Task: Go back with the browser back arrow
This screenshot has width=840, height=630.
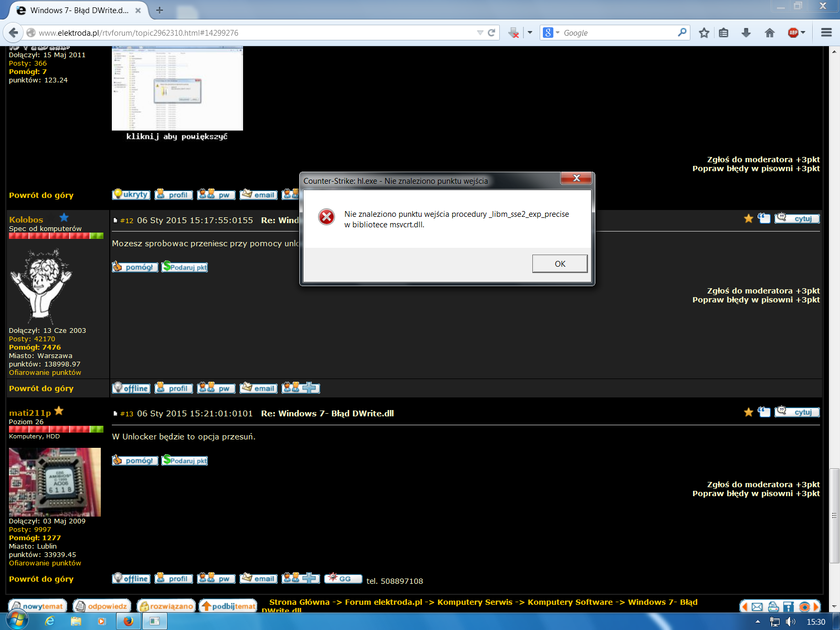Action: click(x=13, y=33)
